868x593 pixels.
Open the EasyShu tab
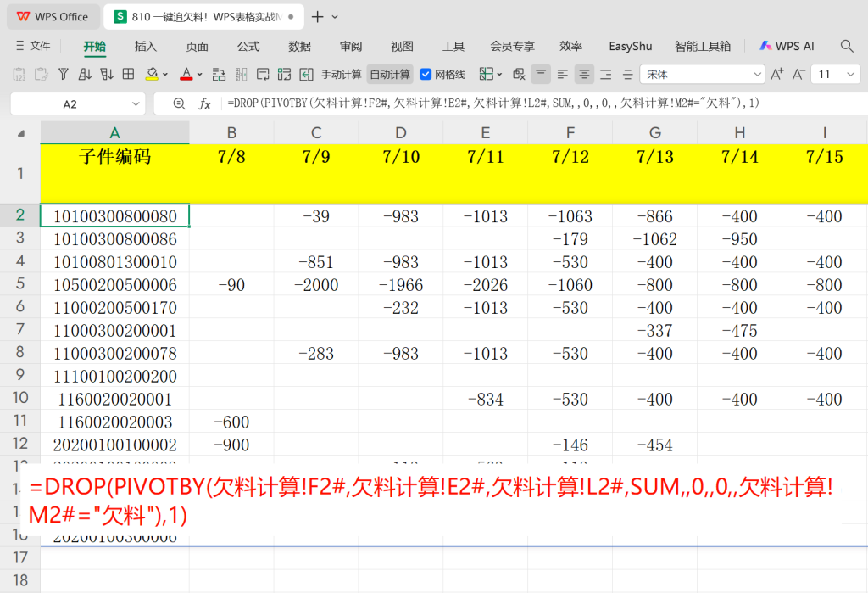631,47
